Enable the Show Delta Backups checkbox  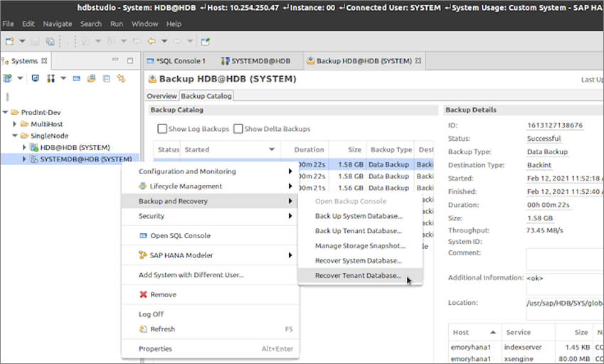click(238, 129)
